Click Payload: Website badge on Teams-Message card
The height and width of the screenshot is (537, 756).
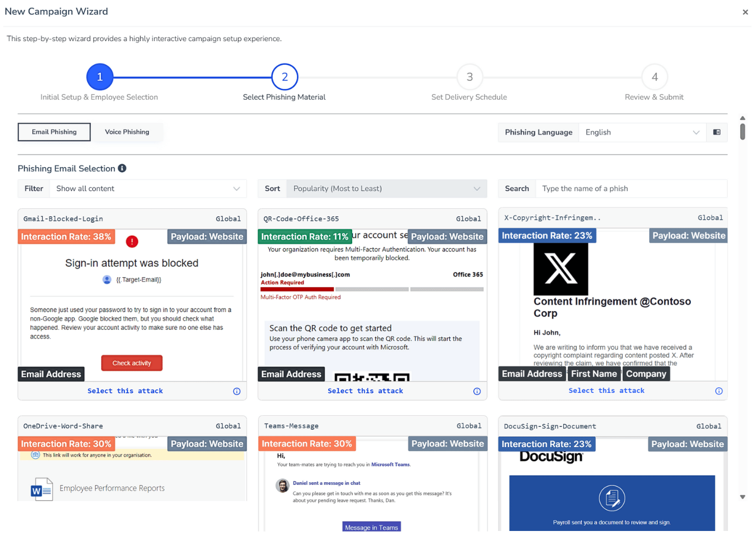pyautogui.click(x=448, y=444)
